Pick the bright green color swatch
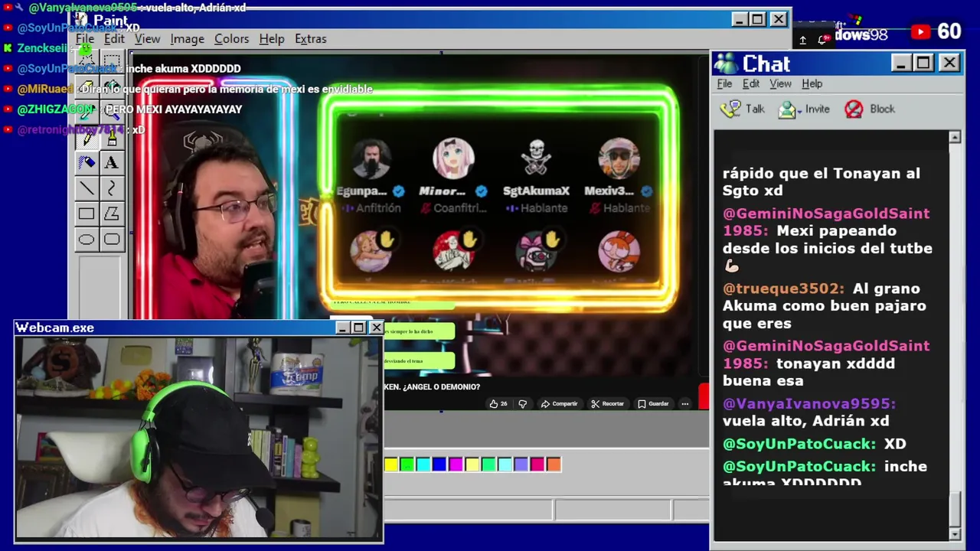Screen dimensions: 980x551 407,464
